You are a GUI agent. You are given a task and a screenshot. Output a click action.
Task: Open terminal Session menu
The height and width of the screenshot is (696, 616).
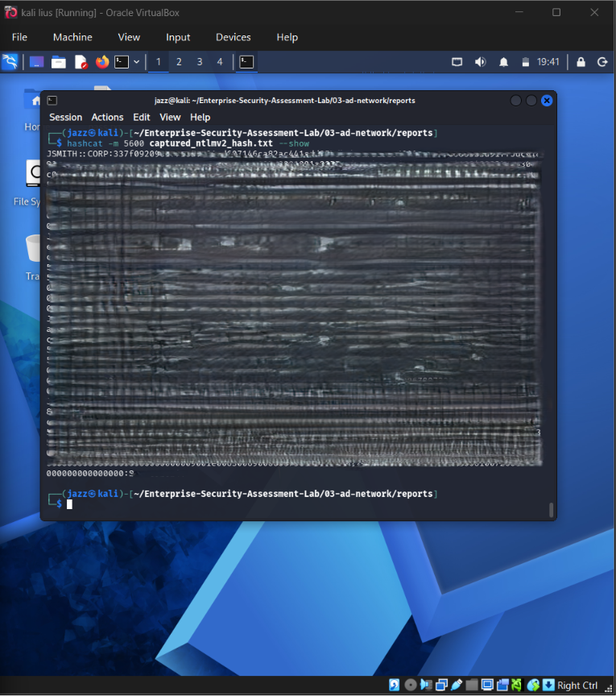coord(66,117)
